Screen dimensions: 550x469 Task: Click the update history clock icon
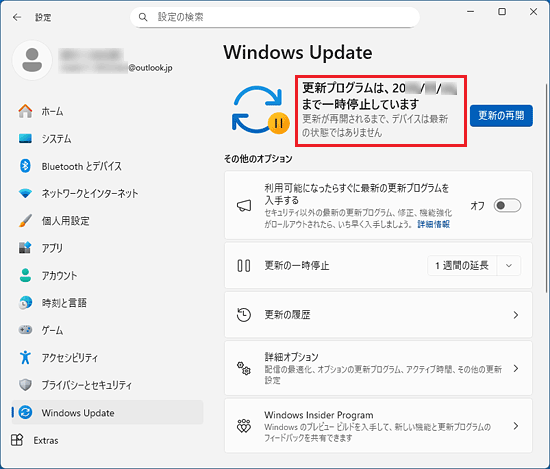pos(244,315)
